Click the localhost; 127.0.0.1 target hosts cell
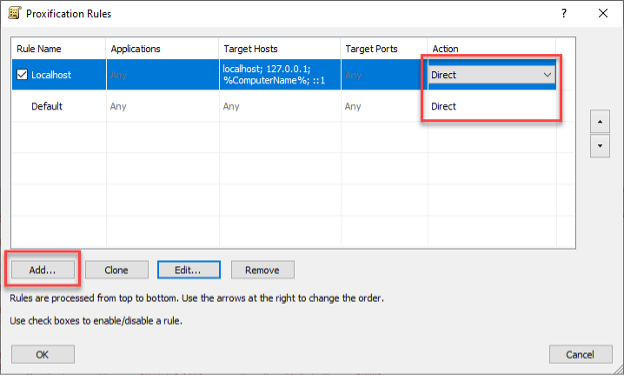This screenshot has height=376, width=624. tap(280, 74)
